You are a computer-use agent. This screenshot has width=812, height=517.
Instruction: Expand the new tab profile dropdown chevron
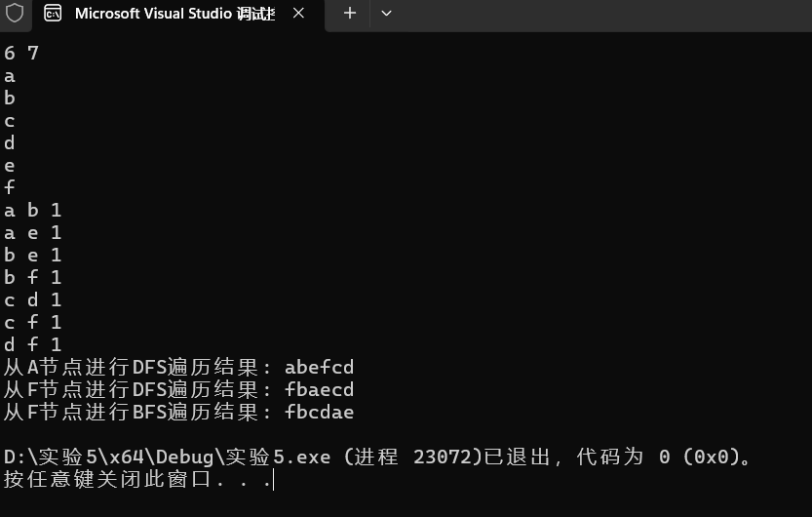[386, 13]
